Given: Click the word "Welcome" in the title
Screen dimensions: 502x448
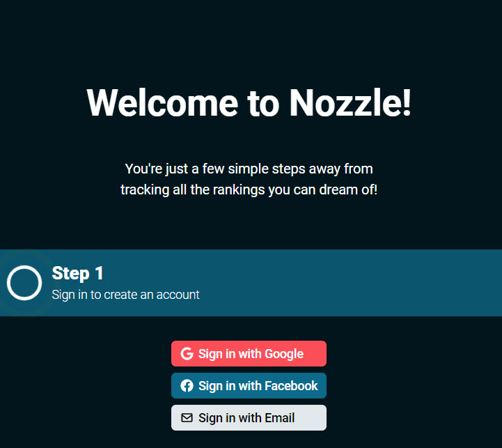Looking at the screenshot, I should [162, 102].
